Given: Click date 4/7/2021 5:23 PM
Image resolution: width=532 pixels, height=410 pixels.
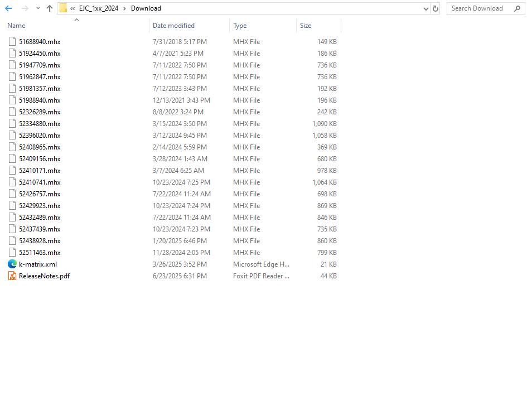Looking at the screenshot, I should tap(178, 54).
